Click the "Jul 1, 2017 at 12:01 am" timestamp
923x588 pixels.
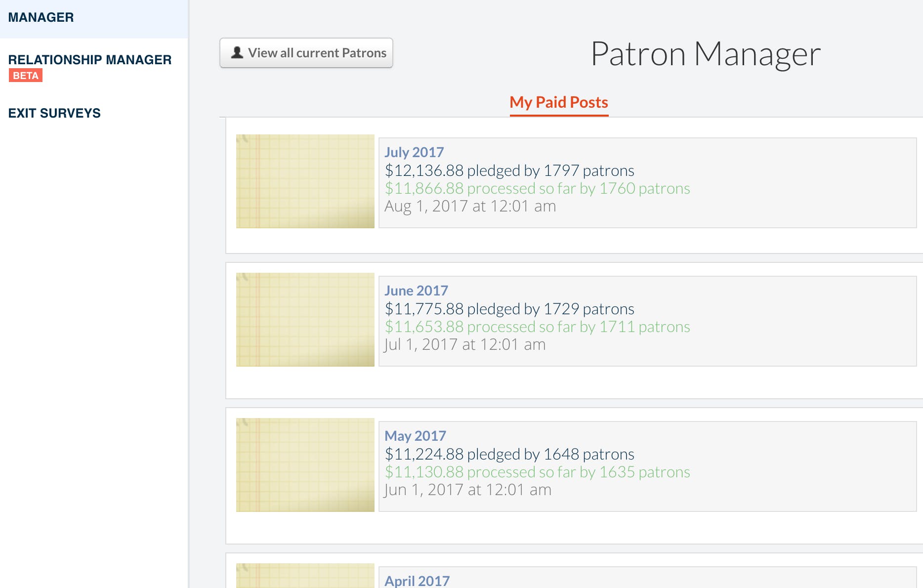(465, 344)
